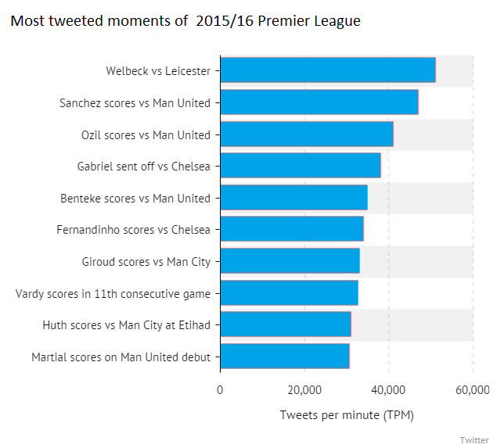Select the Tweets per minute (TPM) axis title

coord(347,414)
